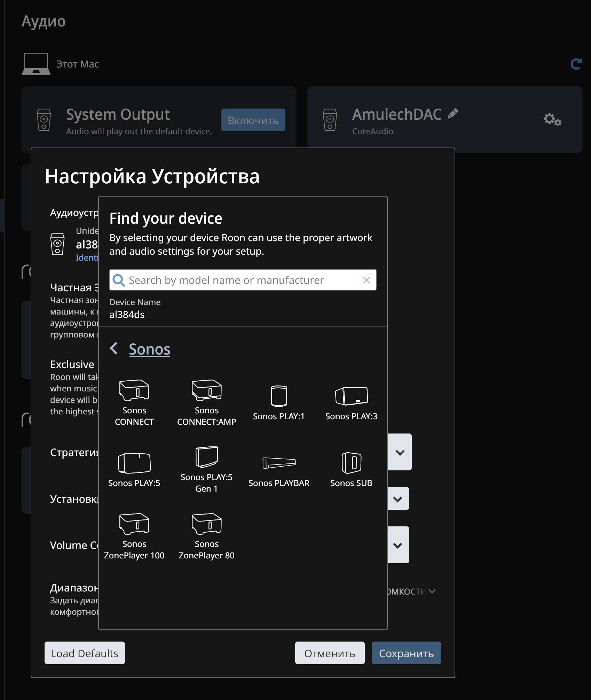
Task: Click the al384ds device name text
Action: [127, 315]
